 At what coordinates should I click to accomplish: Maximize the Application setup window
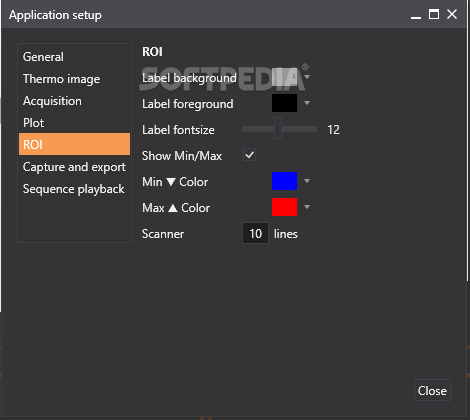click(434, 14)
